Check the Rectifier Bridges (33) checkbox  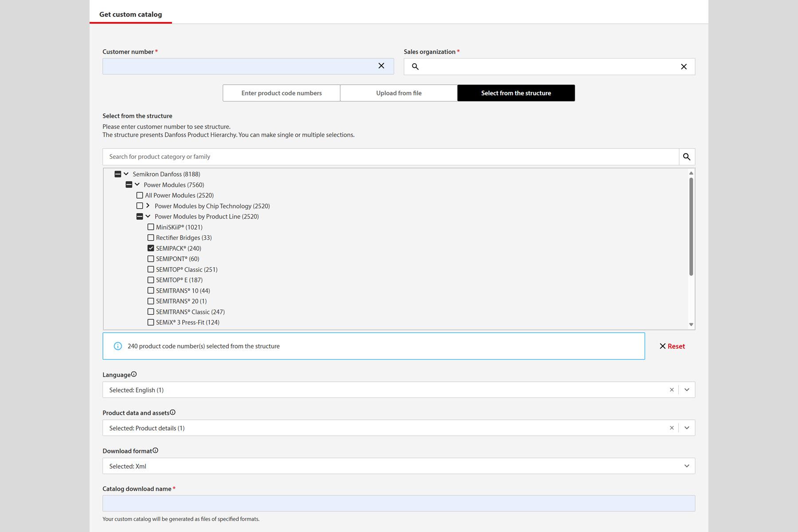click(x=151, y=238)
